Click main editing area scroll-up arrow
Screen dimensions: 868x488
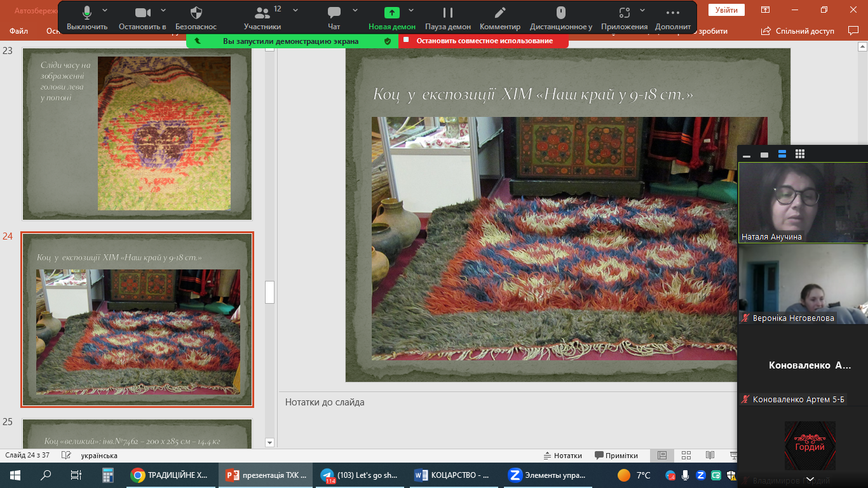pyautogui.click(x=863, y=47)
